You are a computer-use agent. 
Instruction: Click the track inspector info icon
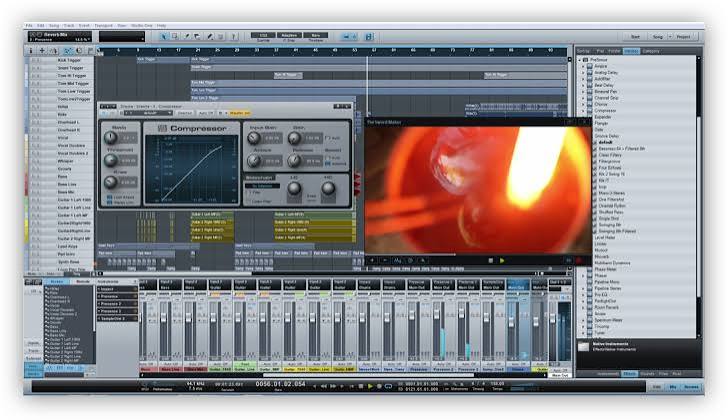coord(31,51)
